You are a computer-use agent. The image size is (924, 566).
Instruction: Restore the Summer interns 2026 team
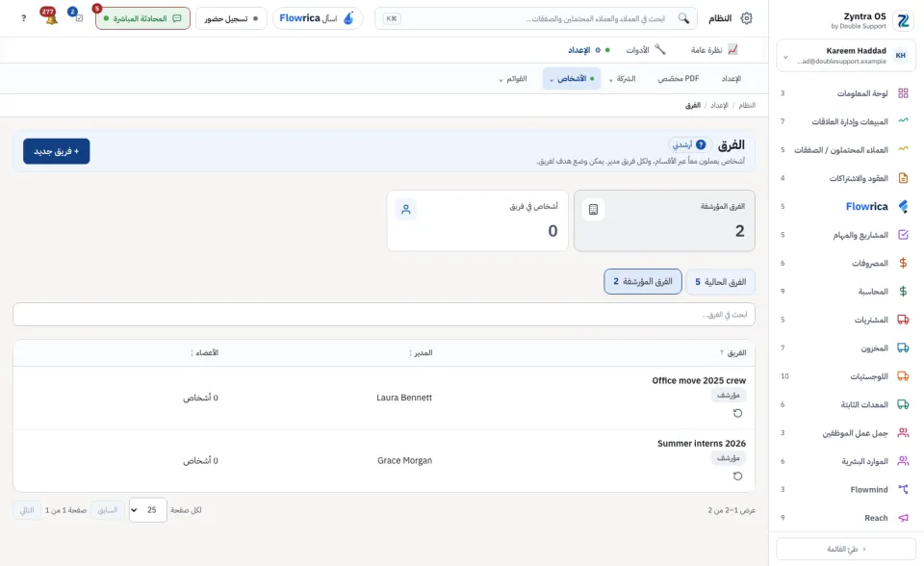point(737,476)
